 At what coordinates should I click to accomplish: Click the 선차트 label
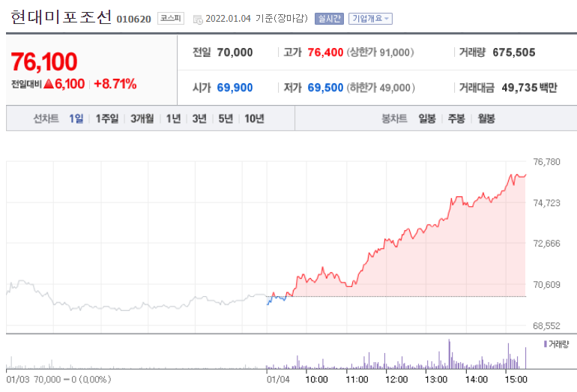46,118
